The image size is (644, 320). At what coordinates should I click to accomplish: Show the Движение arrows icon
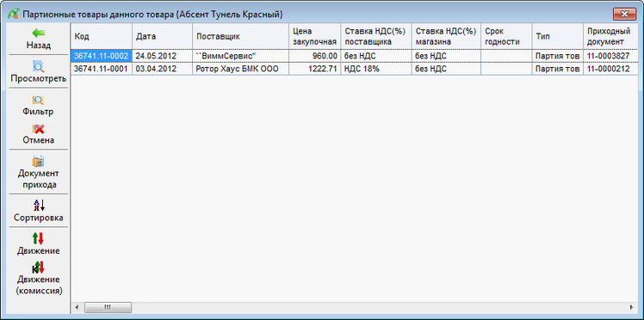(38, 239)
